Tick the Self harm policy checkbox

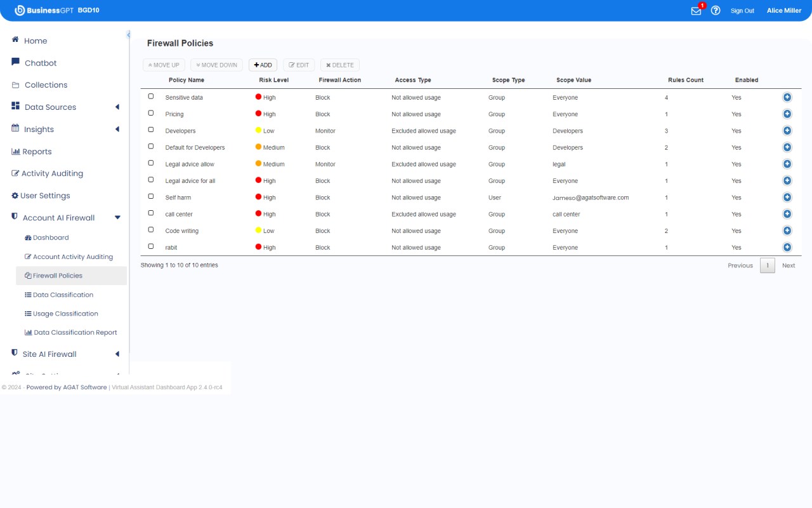[151, 196]
